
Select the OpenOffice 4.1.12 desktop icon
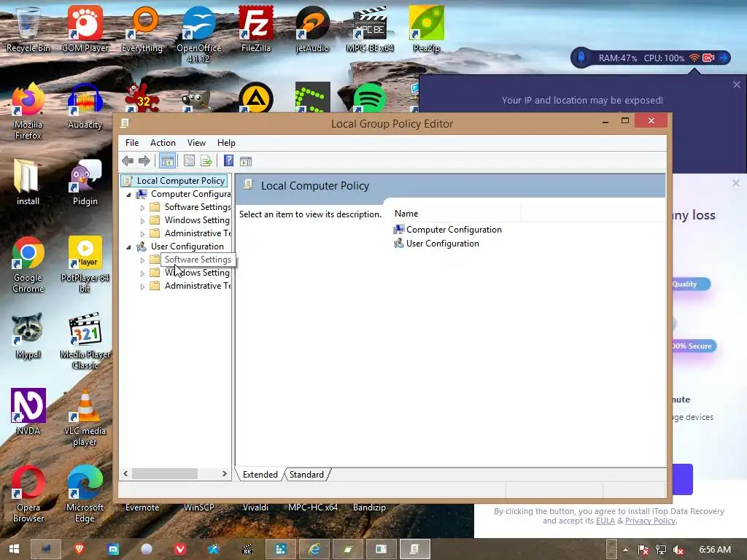(x=198, y=34)
